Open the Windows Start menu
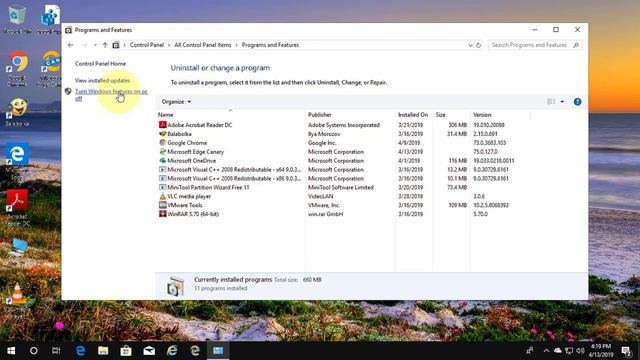 pos(11,351)
